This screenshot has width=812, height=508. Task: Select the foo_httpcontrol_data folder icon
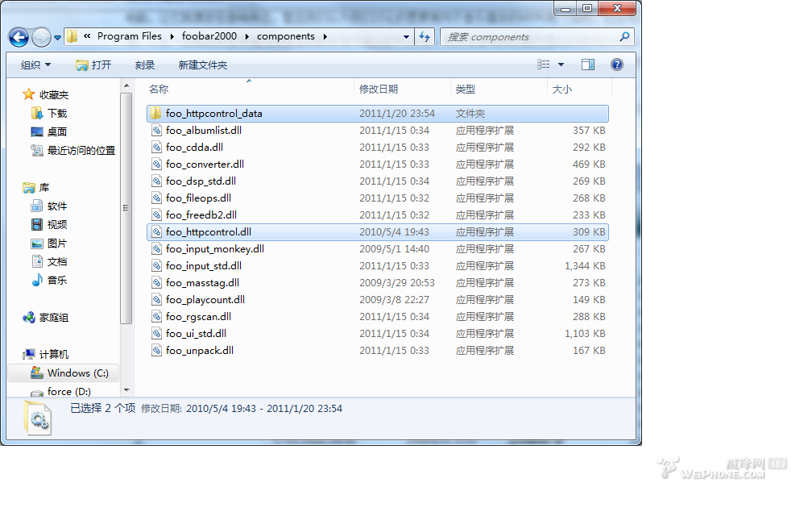[156, 114]
